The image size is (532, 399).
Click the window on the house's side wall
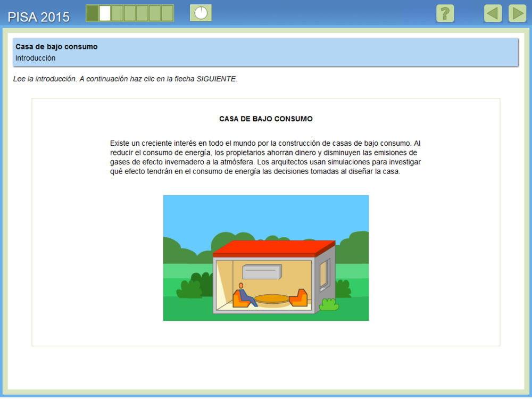coord(324,273)
